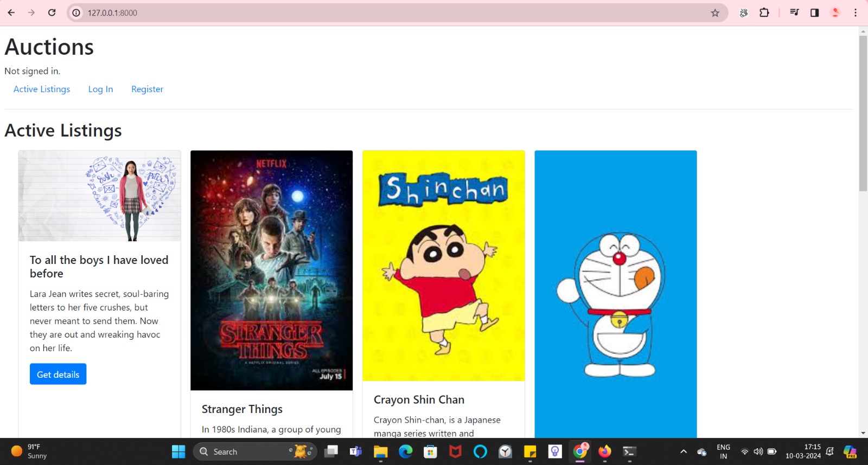The width and height of the screenshot is (868, 465).
Task: Open the Register link
Action: pos(147,89)
